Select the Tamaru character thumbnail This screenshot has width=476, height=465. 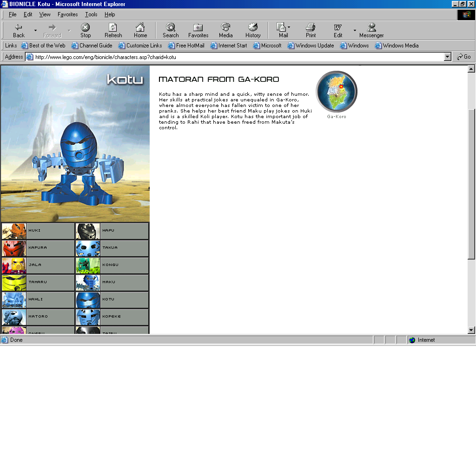14,283
